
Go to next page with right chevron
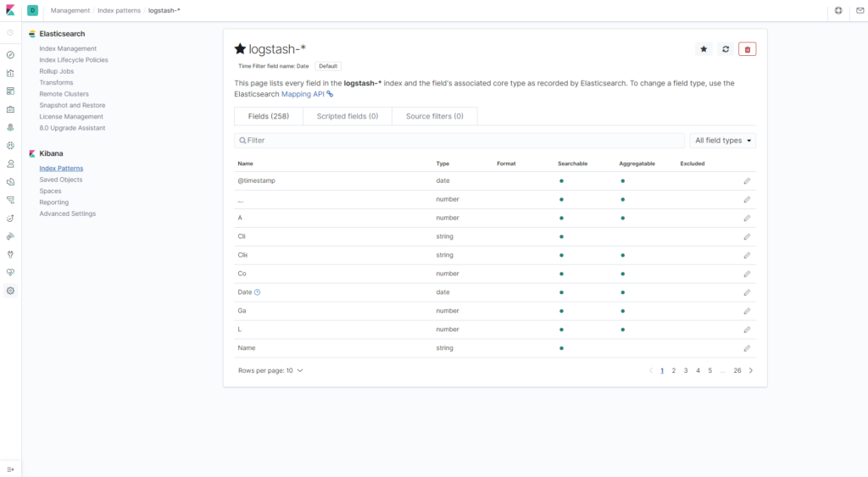[751, 371]
